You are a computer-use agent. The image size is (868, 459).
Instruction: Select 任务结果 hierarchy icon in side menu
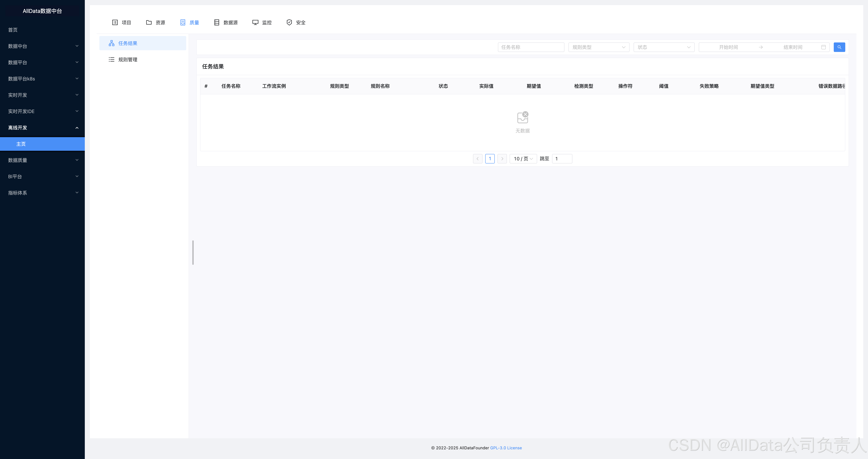(x=112, y=43)
